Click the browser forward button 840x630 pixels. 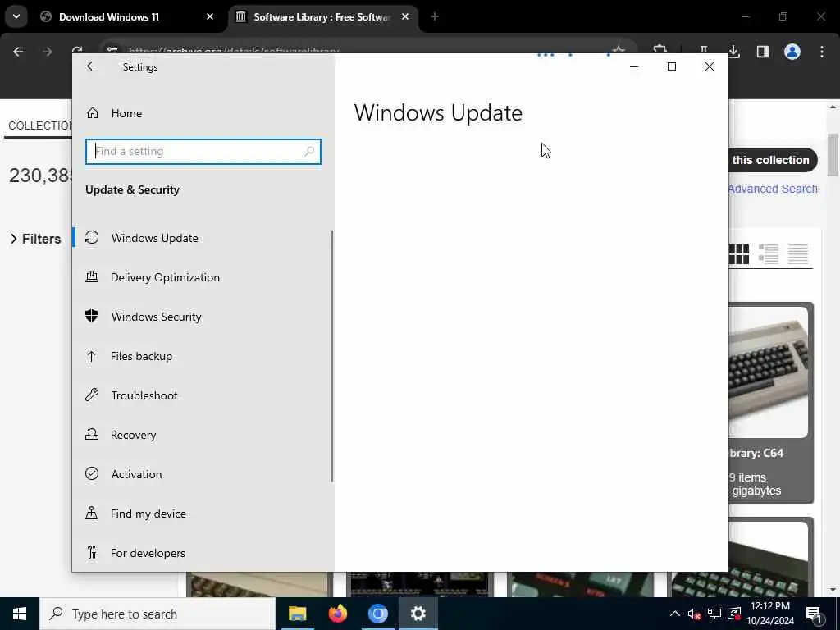[48, 52]
